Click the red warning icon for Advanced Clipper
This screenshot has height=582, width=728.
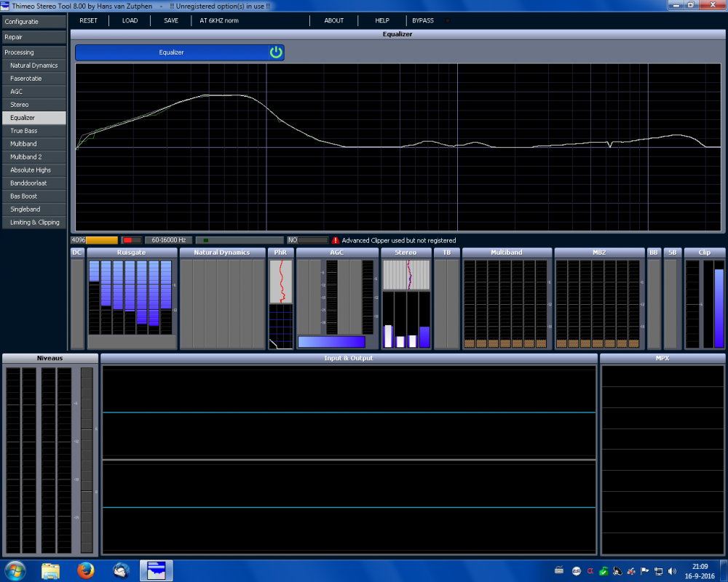coord(336,240)
